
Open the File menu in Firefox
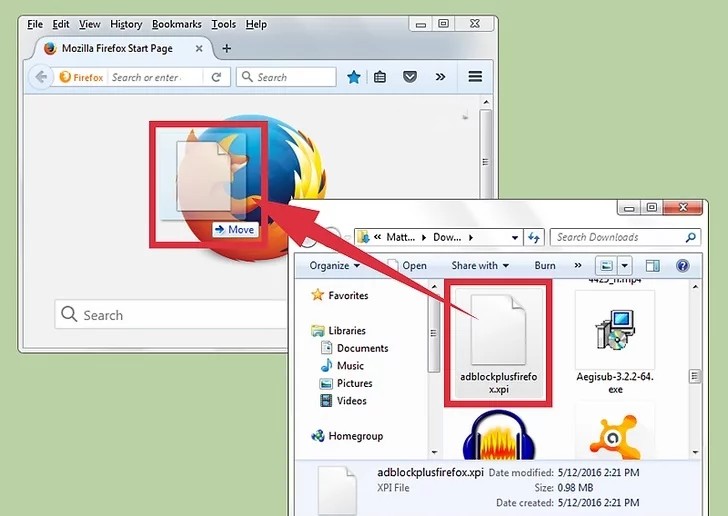[35, 24]
